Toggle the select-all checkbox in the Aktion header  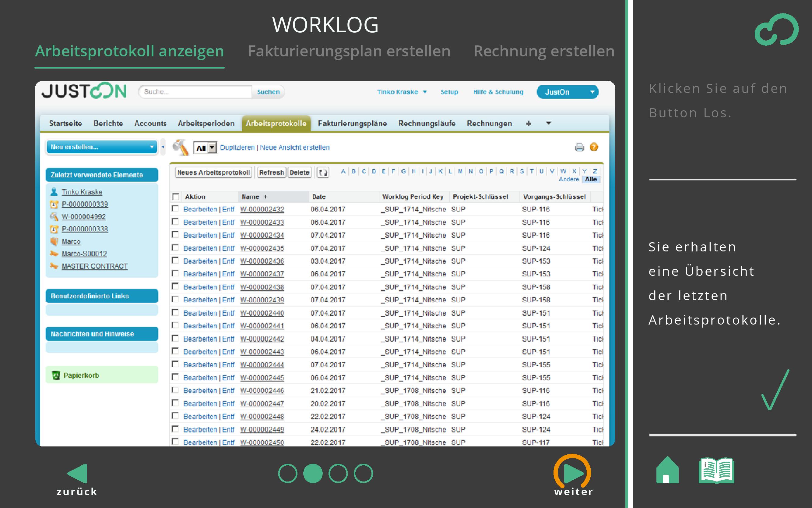(x=176, y=197)
